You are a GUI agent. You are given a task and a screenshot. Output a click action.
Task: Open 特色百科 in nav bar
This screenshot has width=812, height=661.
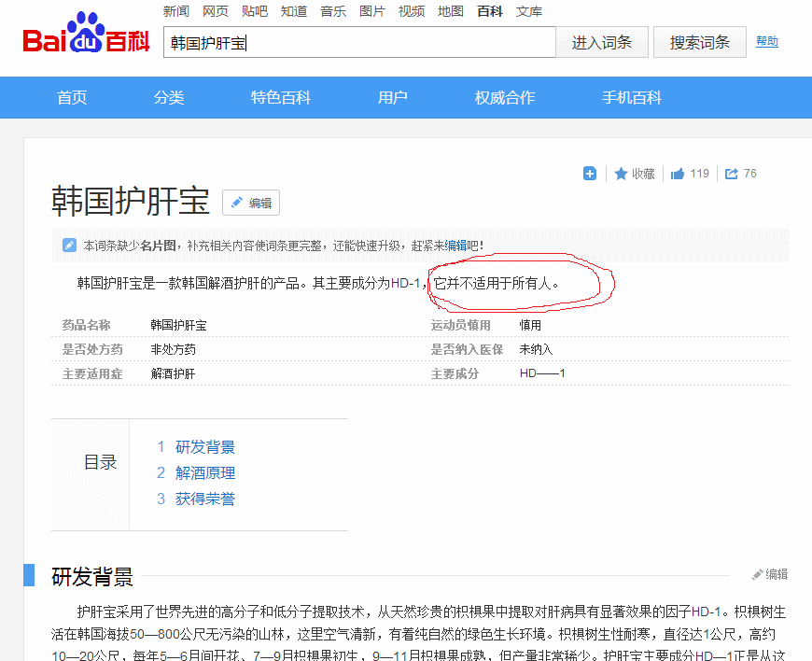click(x=281, y=97)
